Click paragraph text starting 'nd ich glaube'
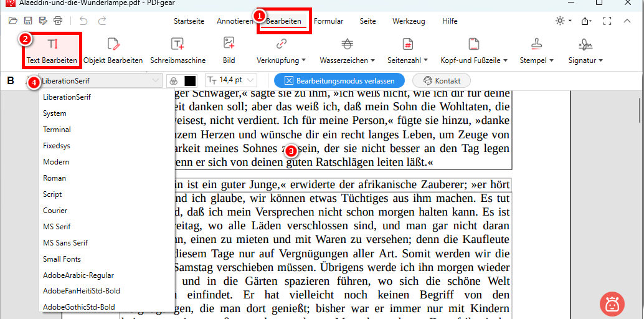The image size is (644, 319). (343, 198)
